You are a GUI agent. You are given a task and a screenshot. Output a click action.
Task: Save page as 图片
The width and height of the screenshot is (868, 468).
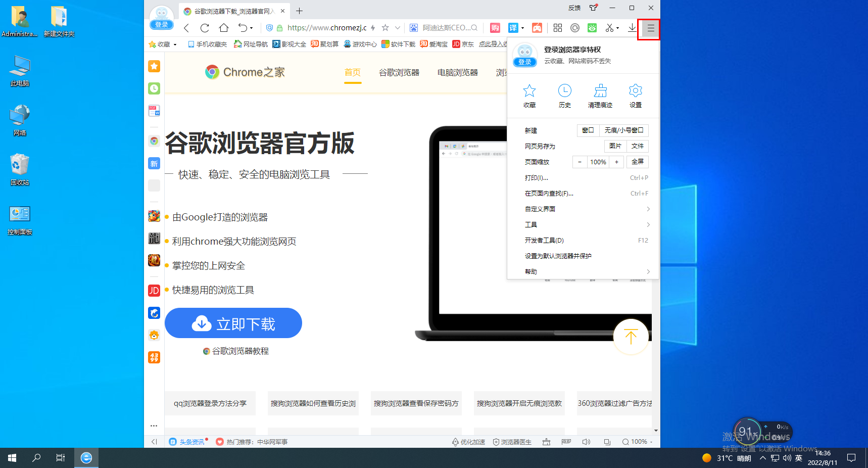(615, 146)
